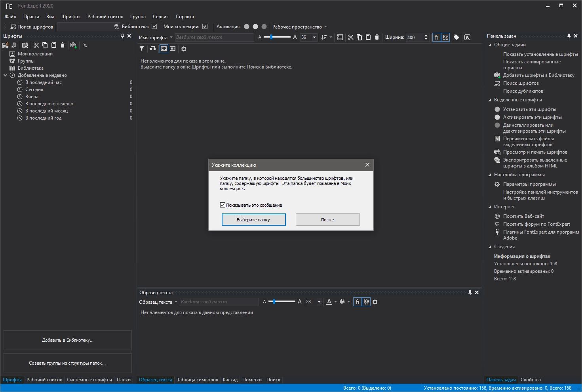Image resolution: width=582 pixels, height=392 pixels.
Task: Uncheck Показывать это сообщение checkbox
Action: pyautogui.click(x=223, y=205)
